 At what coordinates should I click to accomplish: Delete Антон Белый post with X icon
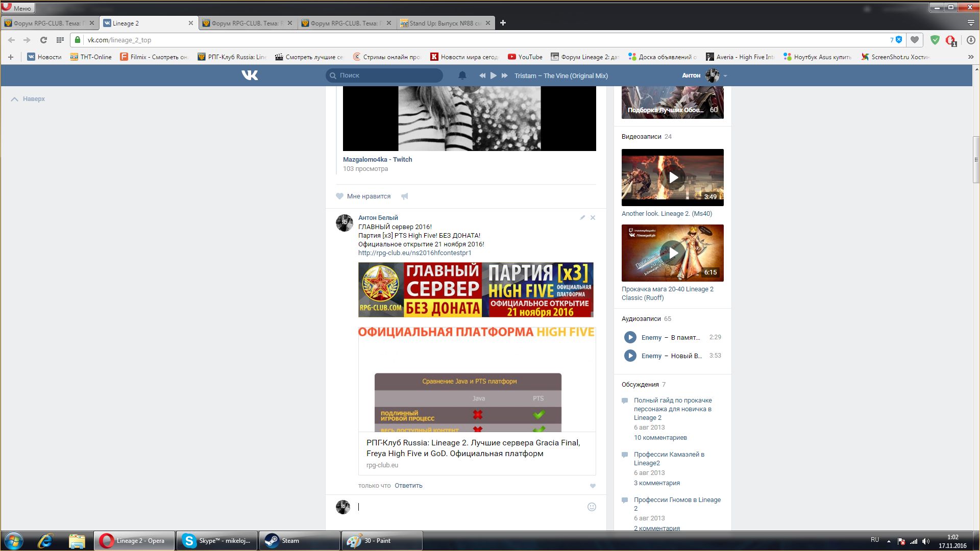tap(593, 218)
